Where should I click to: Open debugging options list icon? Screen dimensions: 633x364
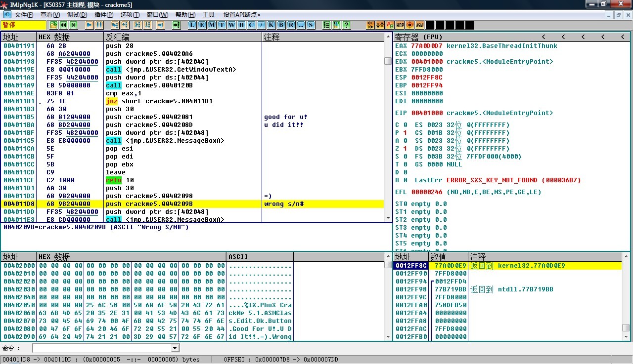[x=327, y=25]
